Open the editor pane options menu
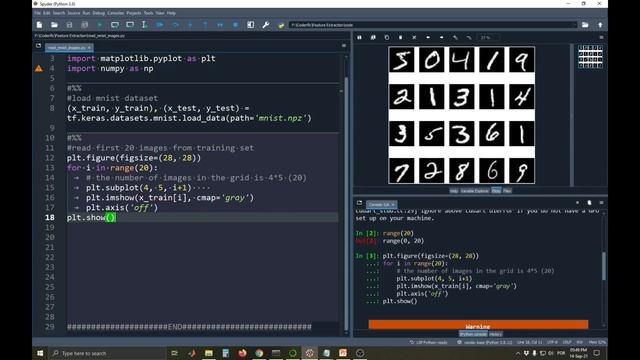The width and height of the screenshot is (640, 360). pyautogui.click(x=344, y=46)
